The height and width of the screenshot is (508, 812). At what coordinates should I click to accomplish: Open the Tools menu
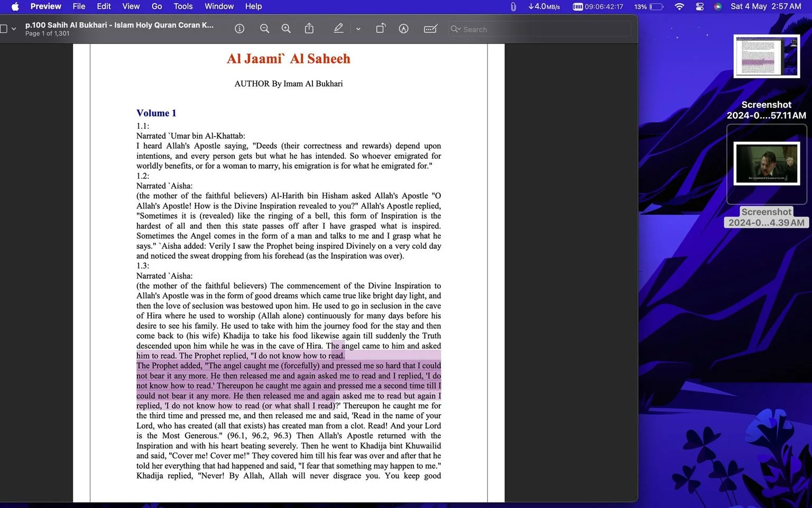click(183, 6)
